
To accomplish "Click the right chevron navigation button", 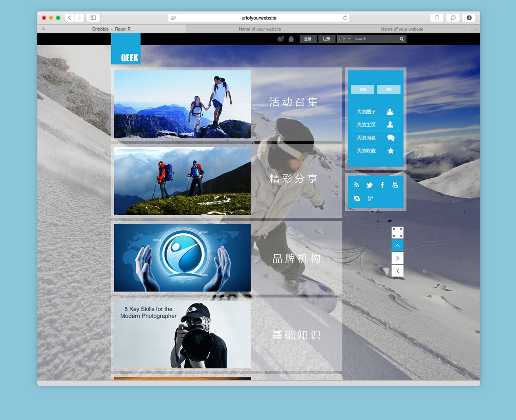I will pos(397,258).
